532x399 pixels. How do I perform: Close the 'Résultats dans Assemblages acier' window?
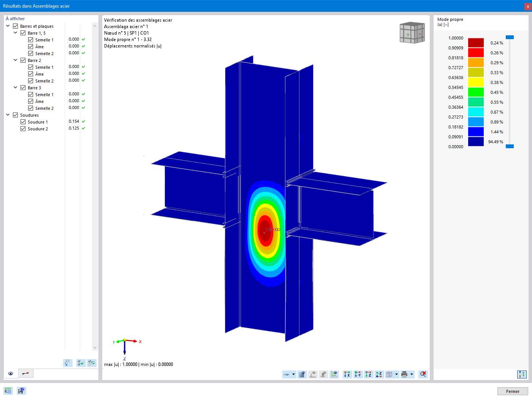click(x=528, y=6)
